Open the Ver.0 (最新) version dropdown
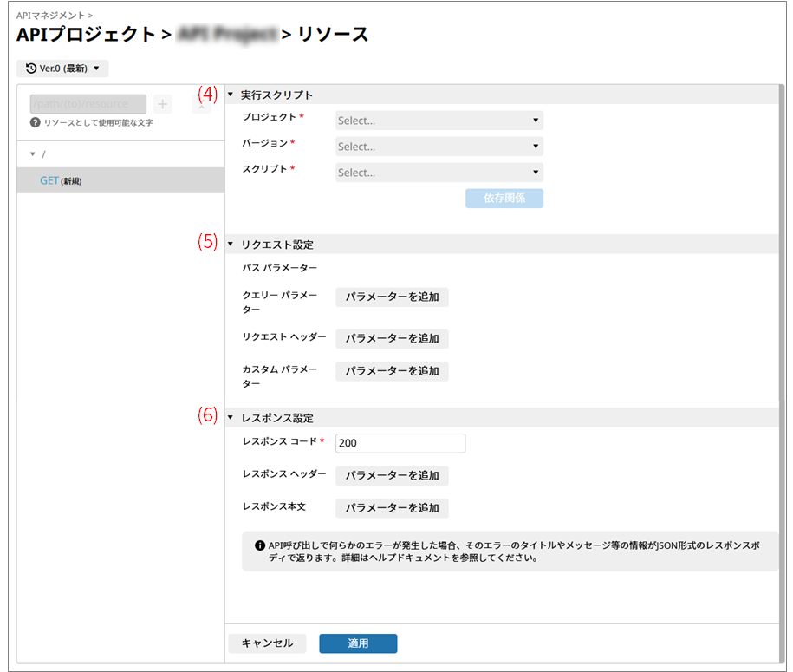Image resolution: width=793 pixels, height=672 pixels. pyautogui.click(x=62, y=68)
